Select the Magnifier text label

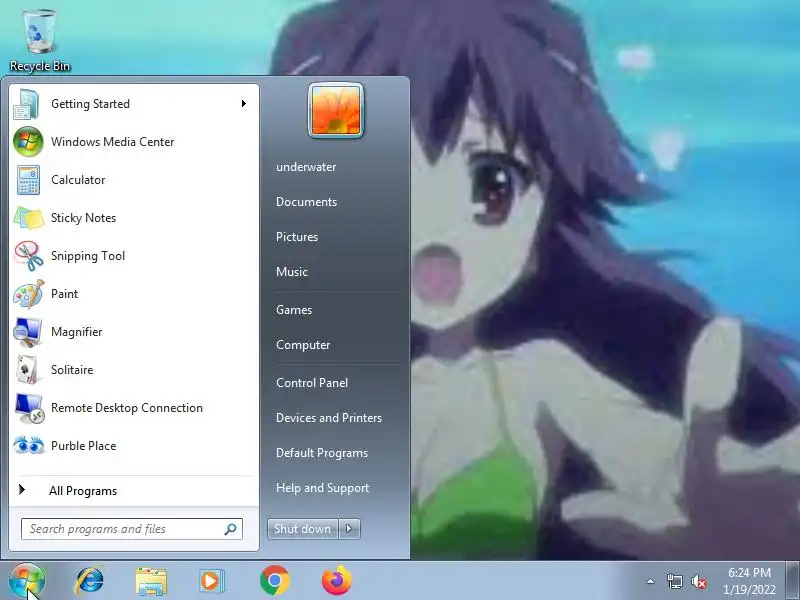click(x=77, y=332)
